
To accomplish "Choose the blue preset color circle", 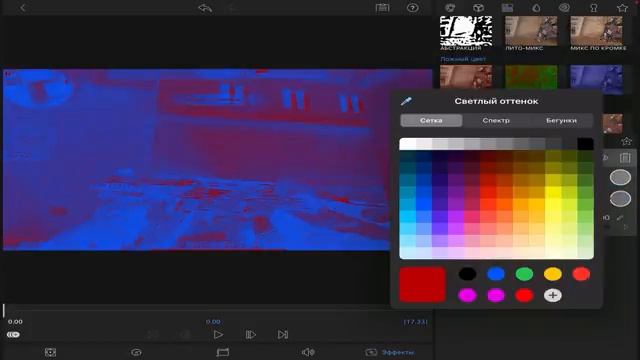I will click(x=496, y=274).
